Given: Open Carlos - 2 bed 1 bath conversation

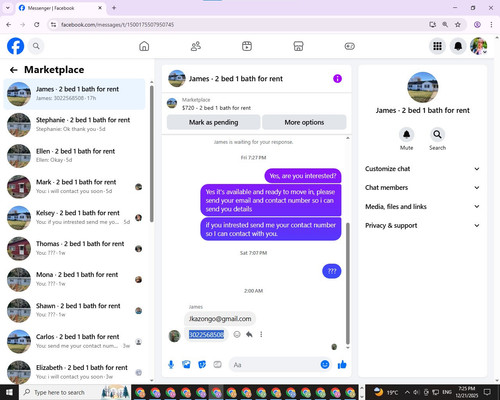Looking at the screenshot, I should tap(74, 341).
